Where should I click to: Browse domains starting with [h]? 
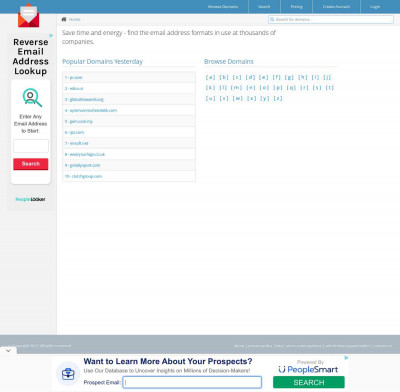[x=303, y=77]
